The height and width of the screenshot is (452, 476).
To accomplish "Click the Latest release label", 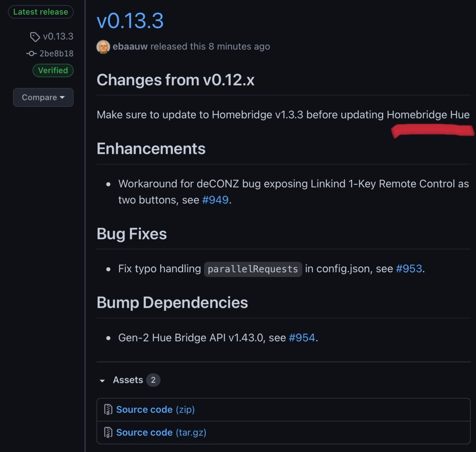I will click(x=41, y=12).
